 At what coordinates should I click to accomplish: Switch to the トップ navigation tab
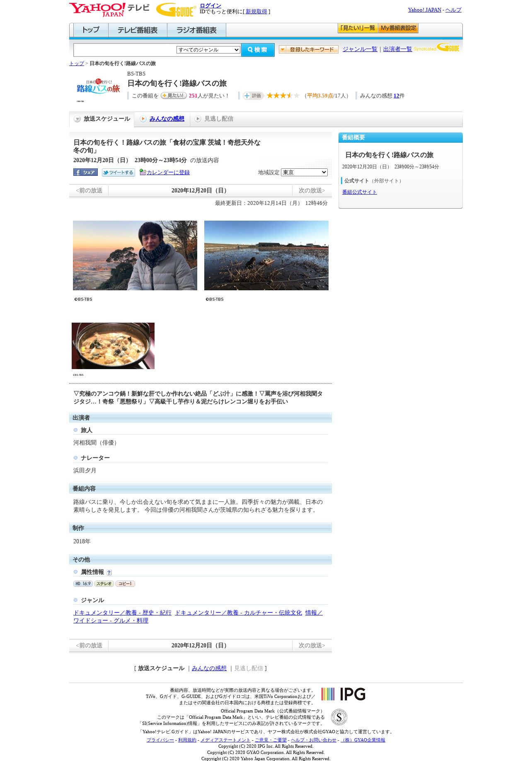pos(91,30)
